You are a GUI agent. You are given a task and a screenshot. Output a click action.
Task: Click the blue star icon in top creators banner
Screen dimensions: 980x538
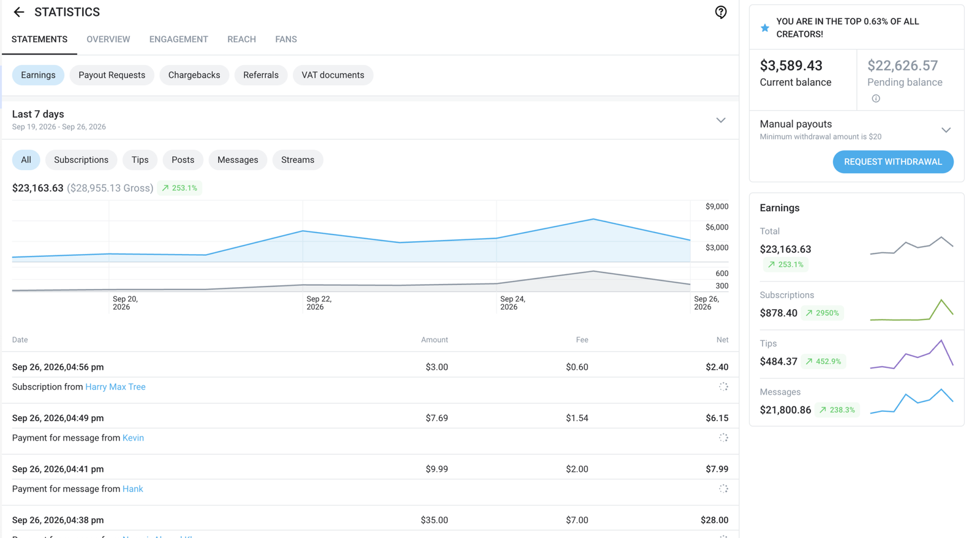click(765, 28)
